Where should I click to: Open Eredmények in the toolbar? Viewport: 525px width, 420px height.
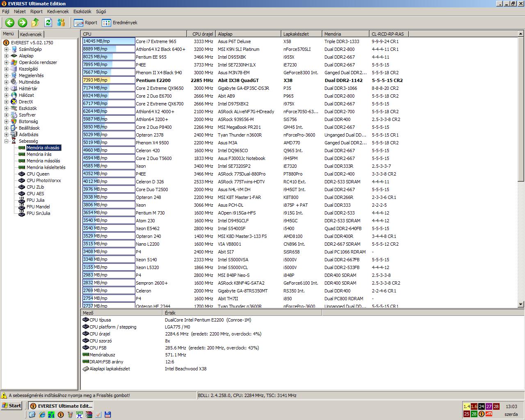click(x=119, y=23)
